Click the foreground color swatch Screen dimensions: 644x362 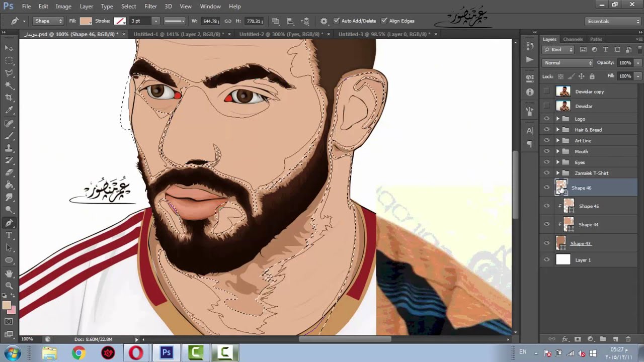(x=7, y=305)
